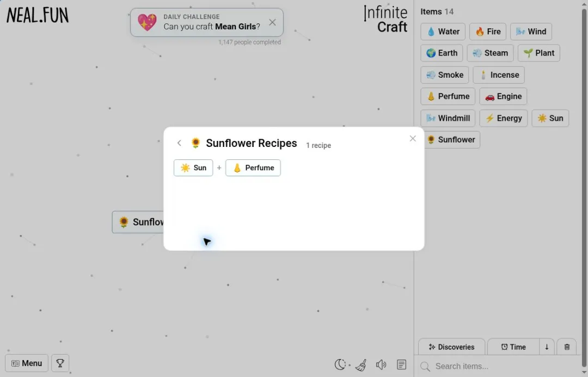Pick the Earth item
588x377 pixels.
[442, 53]
